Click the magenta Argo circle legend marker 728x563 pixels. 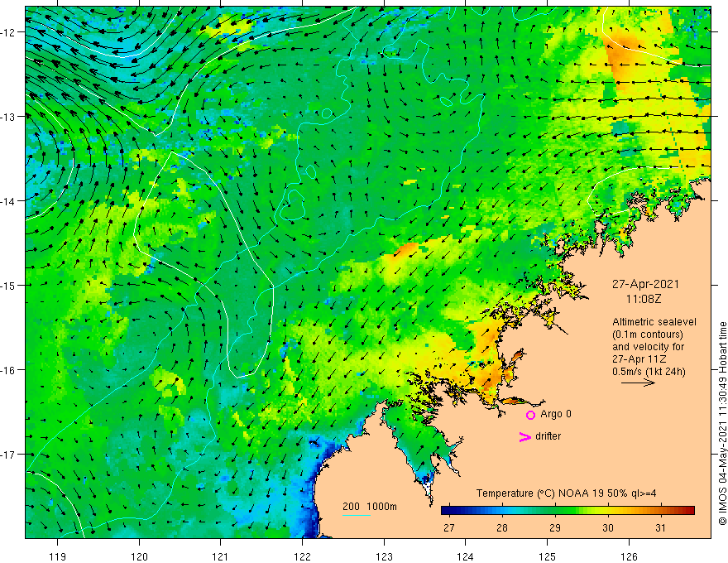[530, 415]
